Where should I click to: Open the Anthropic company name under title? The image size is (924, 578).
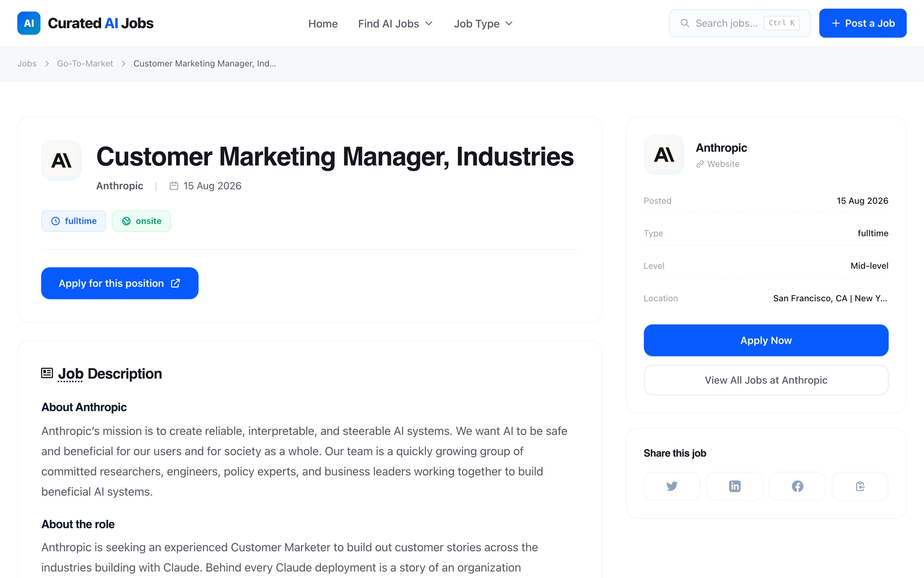[119, 186]
